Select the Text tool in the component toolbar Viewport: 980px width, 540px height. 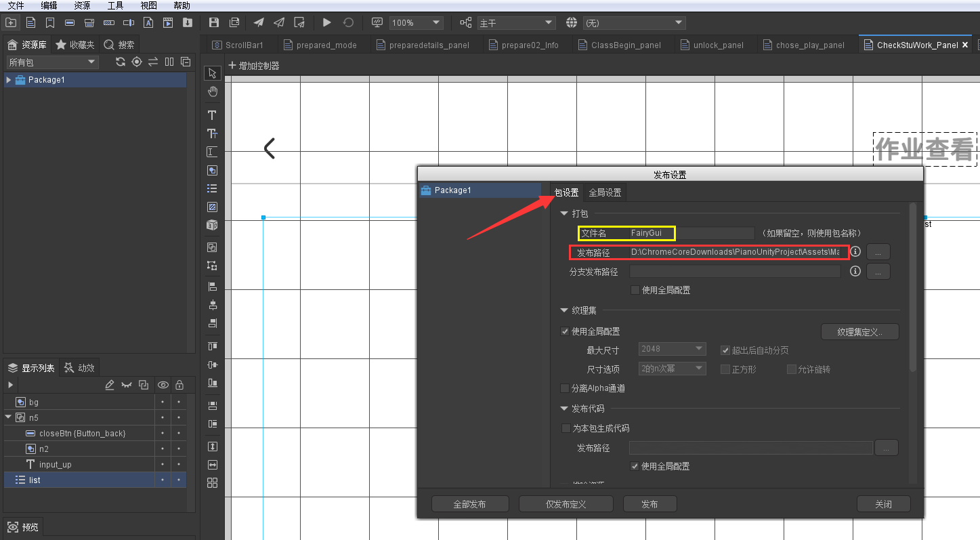[x=212, y=115]
